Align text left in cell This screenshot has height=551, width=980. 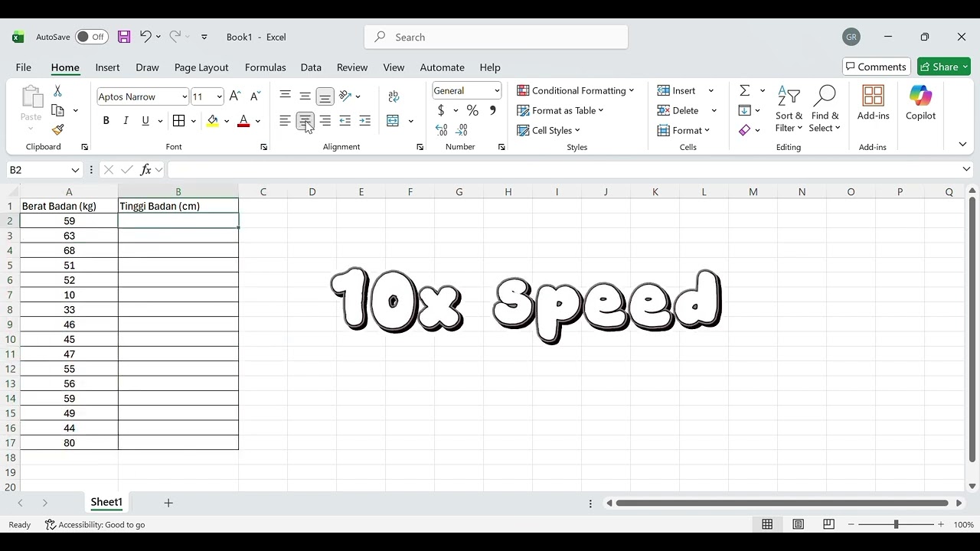[x=286, y=121]
